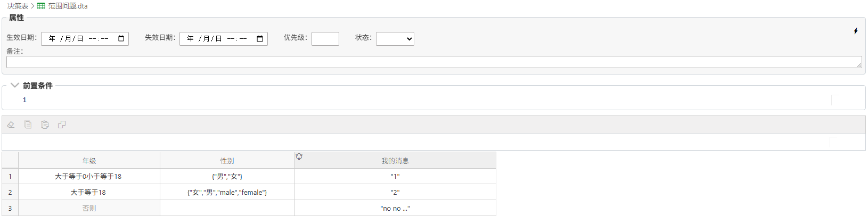This screenshot has width=868, height=223.
Task: Click the 备注 text area
Action: coord(433,62)
